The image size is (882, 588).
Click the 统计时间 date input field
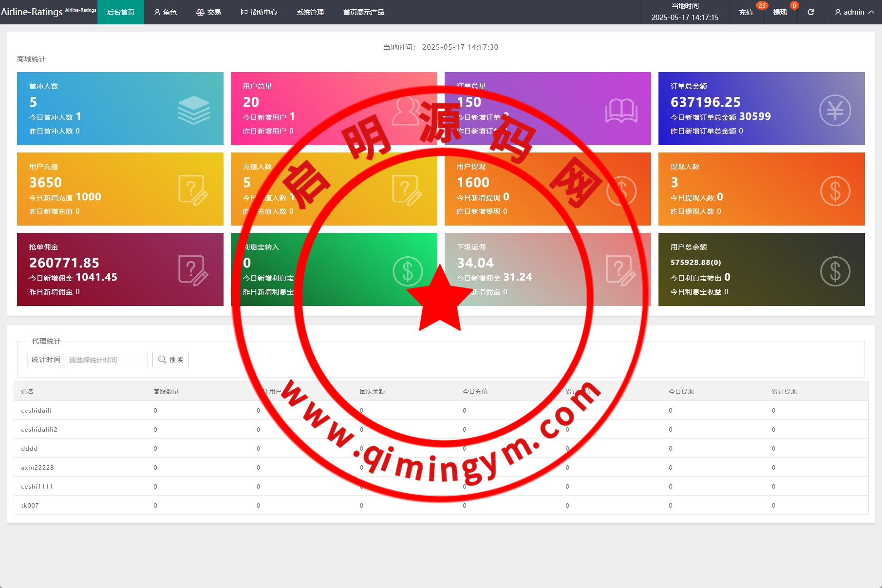coord(106,360)
